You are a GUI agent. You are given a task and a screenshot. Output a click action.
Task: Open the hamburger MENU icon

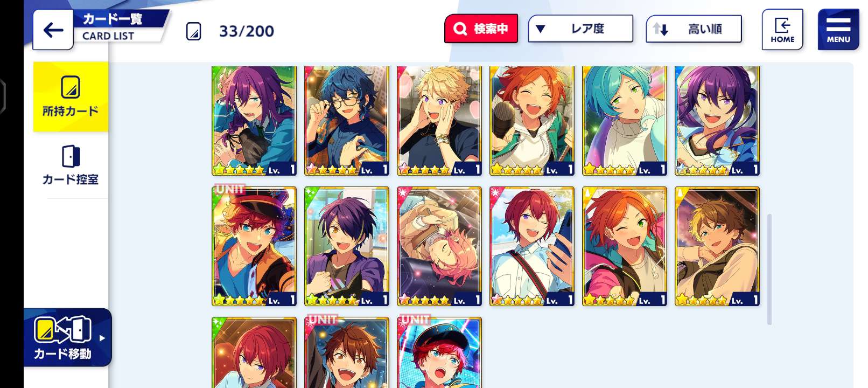pos(838,30)
